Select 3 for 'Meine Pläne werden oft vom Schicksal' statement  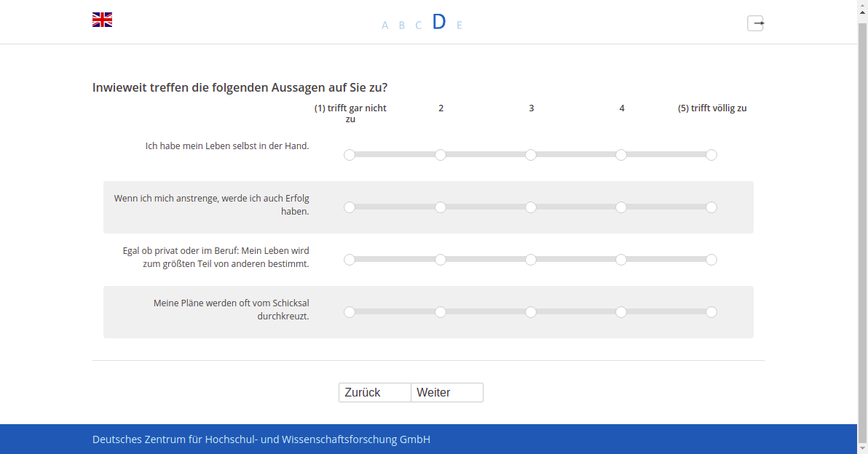[531, 312]
